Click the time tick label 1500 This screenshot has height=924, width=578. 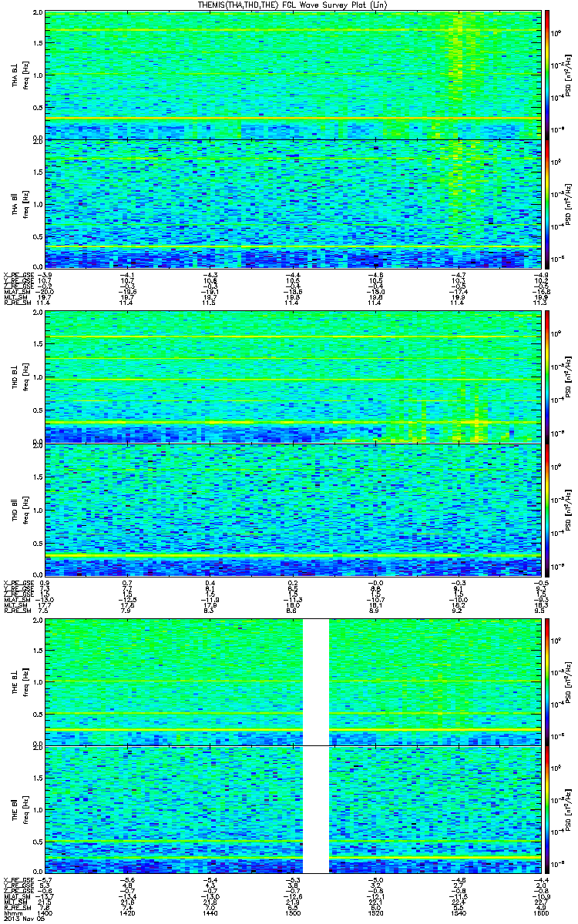point(293,912)
